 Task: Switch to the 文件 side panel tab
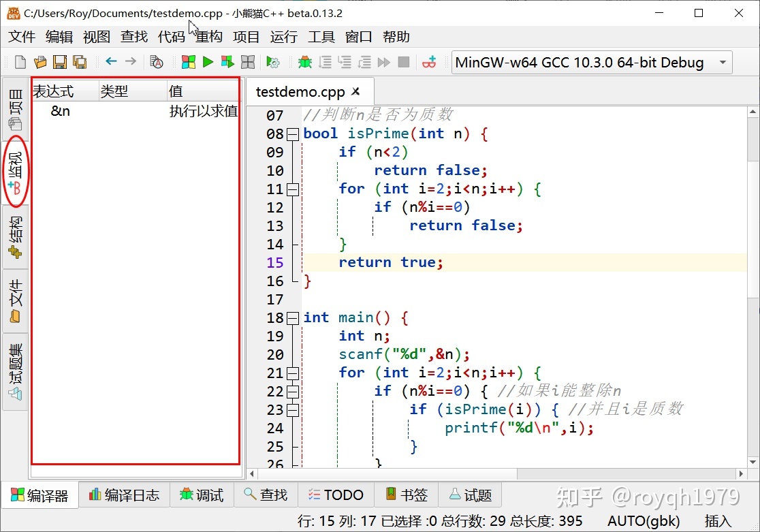point(16,300)
